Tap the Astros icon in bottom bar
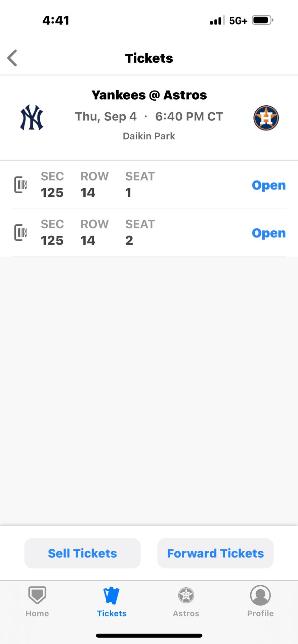Image resolution: width=298 pixels, height=644 pixels. coord(186,595)
